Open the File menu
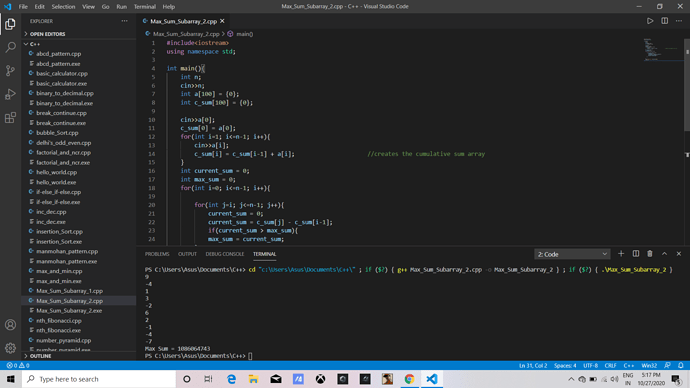The image size is (690, 388). [23, 7]
